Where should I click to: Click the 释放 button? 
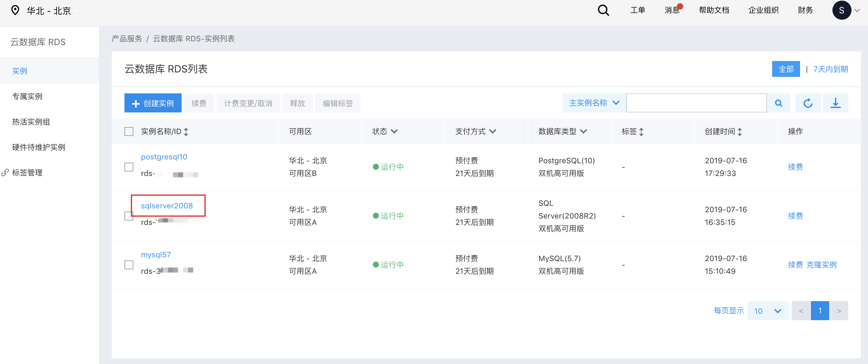pyautogui.click(x=297, y=103)
